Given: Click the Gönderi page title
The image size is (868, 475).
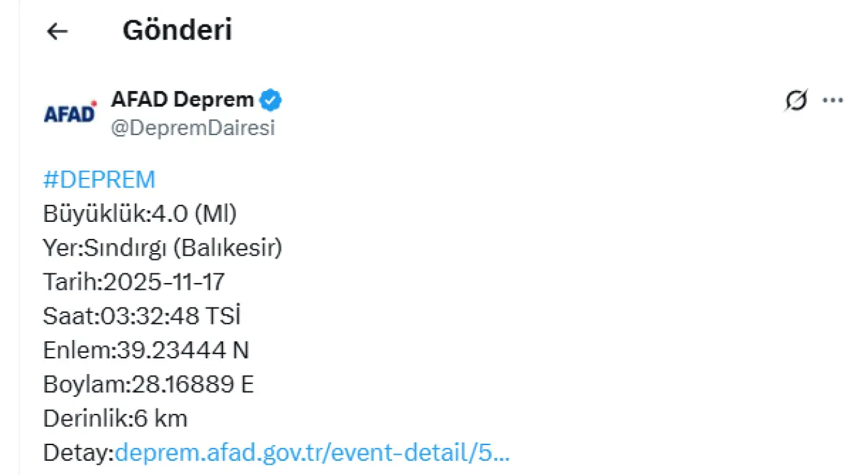Looking at the screenshot, I should (177, 31).
